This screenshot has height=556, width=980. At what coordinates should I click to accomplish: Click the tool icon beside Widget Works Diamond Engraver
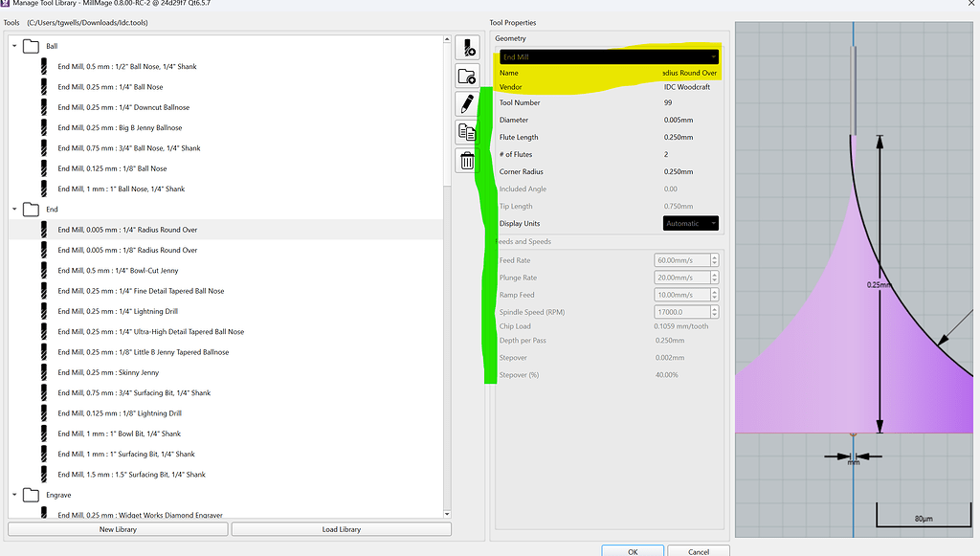tap(44, 515)
